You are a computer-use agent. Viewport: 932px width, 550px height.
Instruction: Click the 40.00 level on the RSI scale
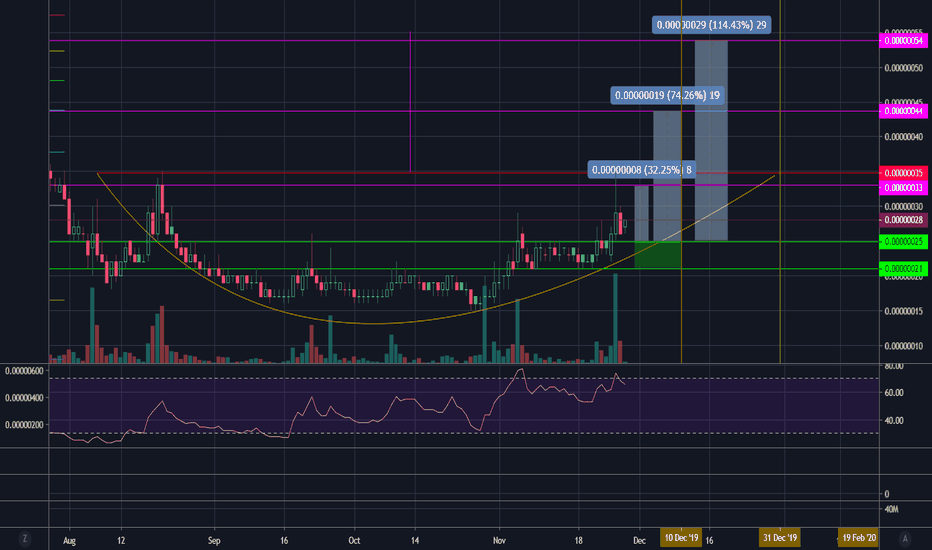click(894, 420)
